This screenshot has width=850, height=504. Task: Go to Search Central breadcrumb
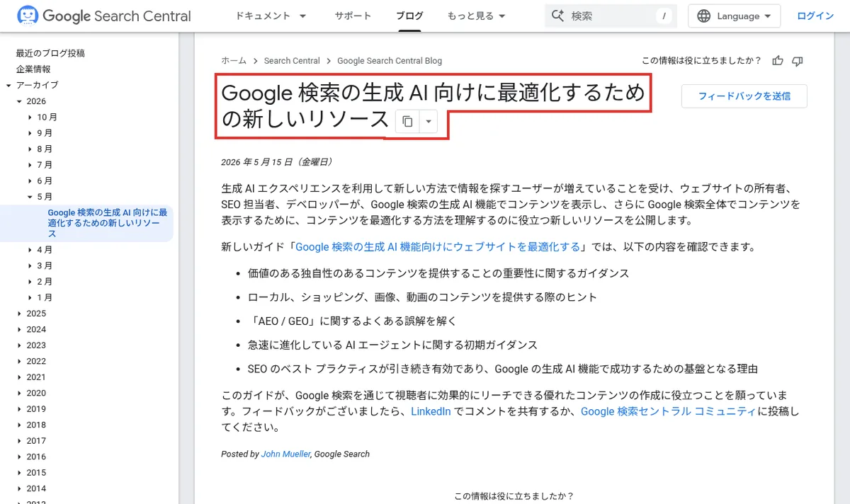tap(292, 61)
